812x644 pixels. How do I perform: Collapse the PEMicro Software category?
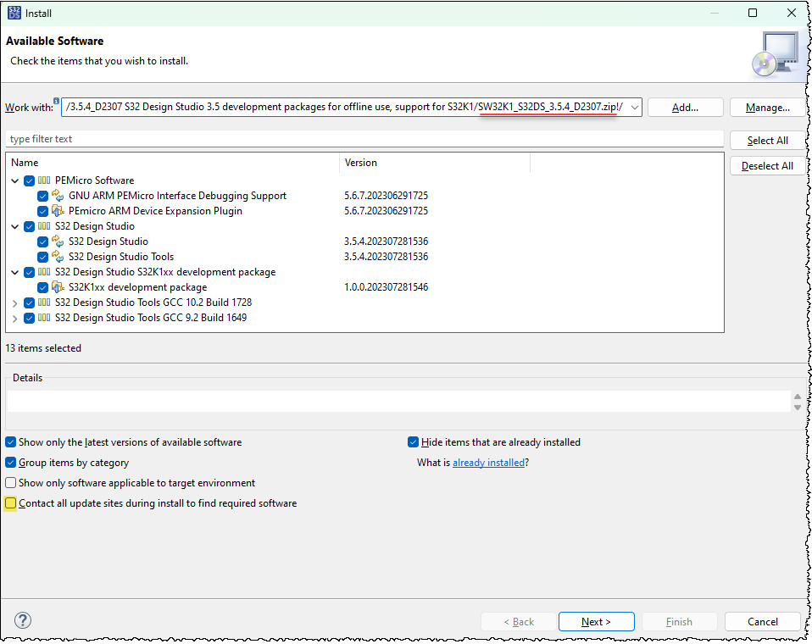click(15, 180)
